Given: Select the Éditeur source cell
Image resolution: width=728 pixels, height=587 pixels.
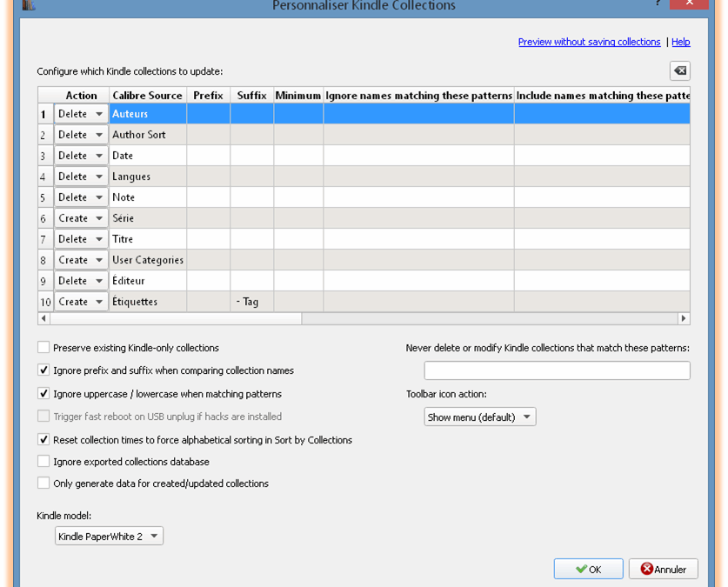Looking at the screenshot, I should 148,281.
